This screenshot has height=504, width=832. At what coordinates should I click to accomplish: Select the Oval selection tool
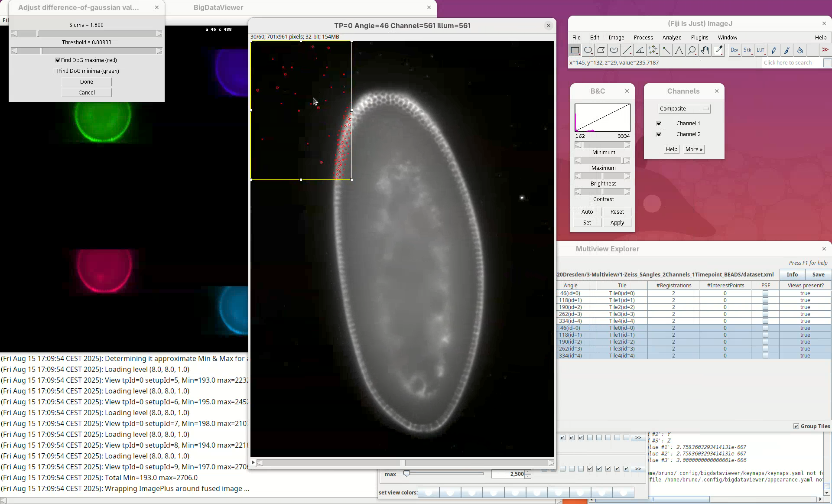click(588, 50)
